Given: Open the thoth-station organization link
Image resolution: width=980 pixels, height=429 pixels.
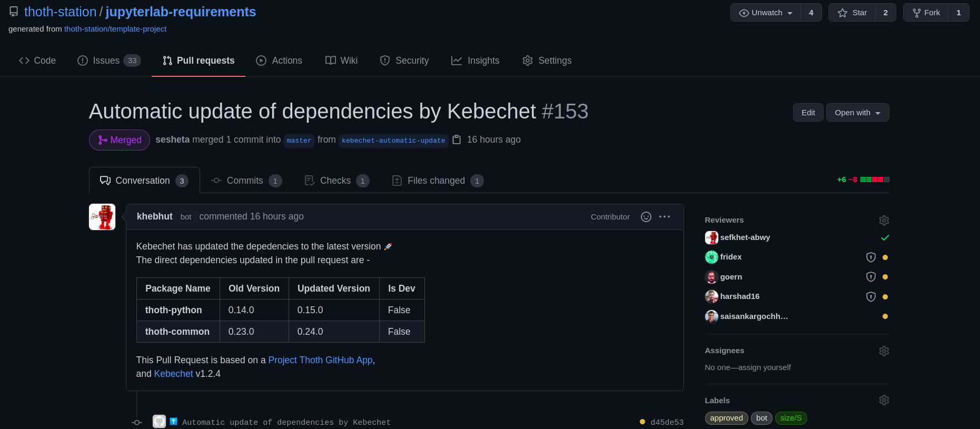Looking at the screenshot, I should point(60,12).
